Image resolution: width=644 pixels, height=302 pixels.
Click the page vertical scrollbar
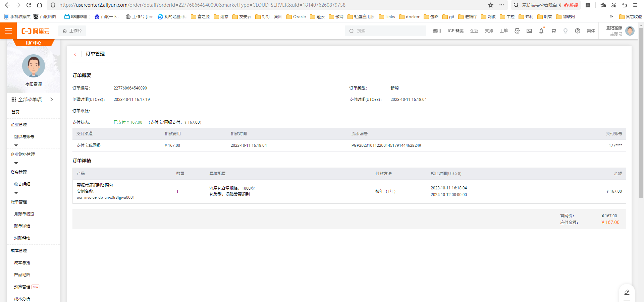[x=641, y=113]
